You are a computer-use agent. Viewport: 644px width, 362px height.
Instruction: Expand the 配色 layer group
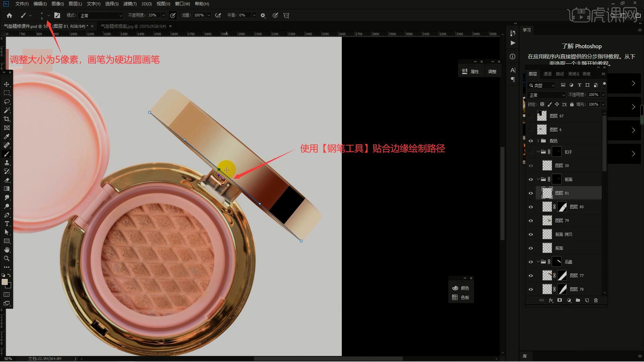(x=538, y=141)
